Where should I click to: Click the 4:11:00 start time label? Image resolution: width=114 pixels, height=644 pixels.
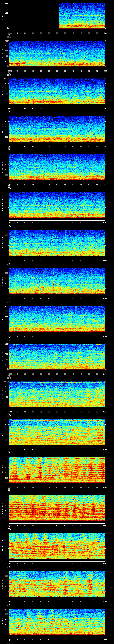9,298
